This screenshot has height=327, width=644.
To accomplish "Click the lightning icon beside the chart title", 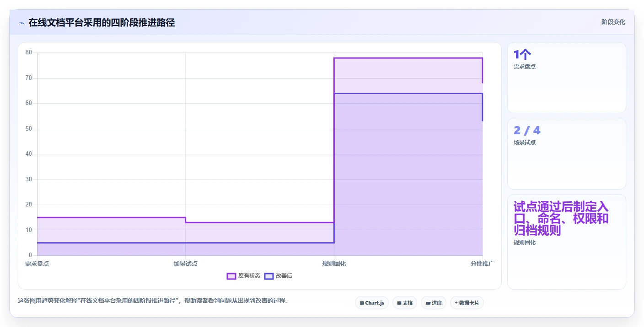I will 21,23.
